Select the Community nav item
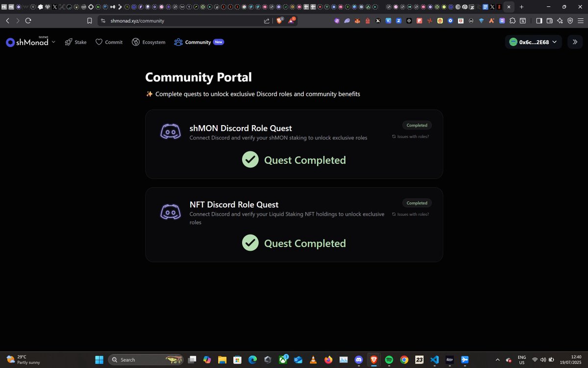 click(x=198, y=42)
